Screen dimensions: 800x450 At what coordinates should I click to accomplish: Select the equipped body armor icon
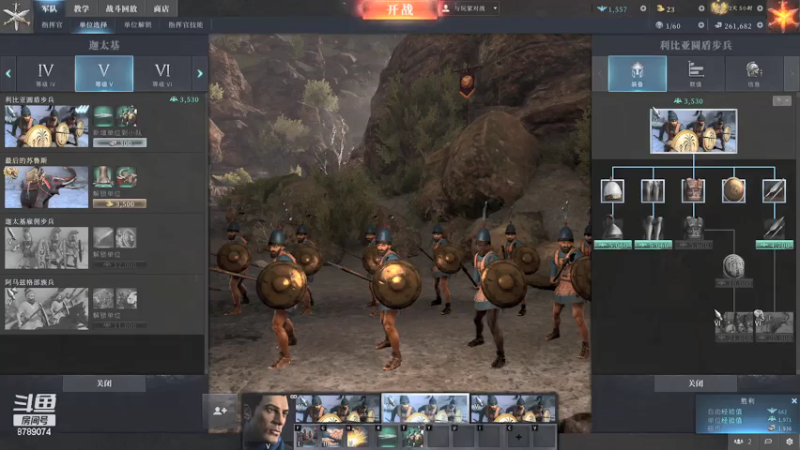(693, 190)
